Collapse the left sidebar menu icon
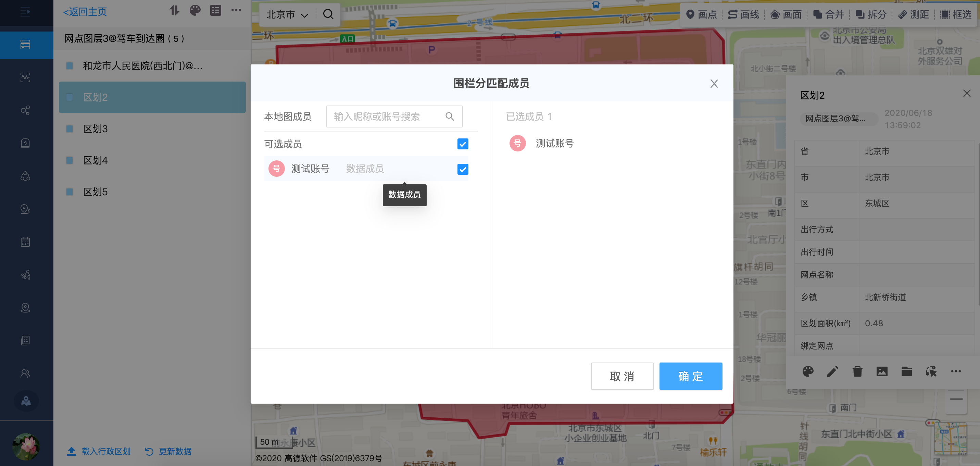Viewport: 980px width, 466px height. click(x=25, y=12)
